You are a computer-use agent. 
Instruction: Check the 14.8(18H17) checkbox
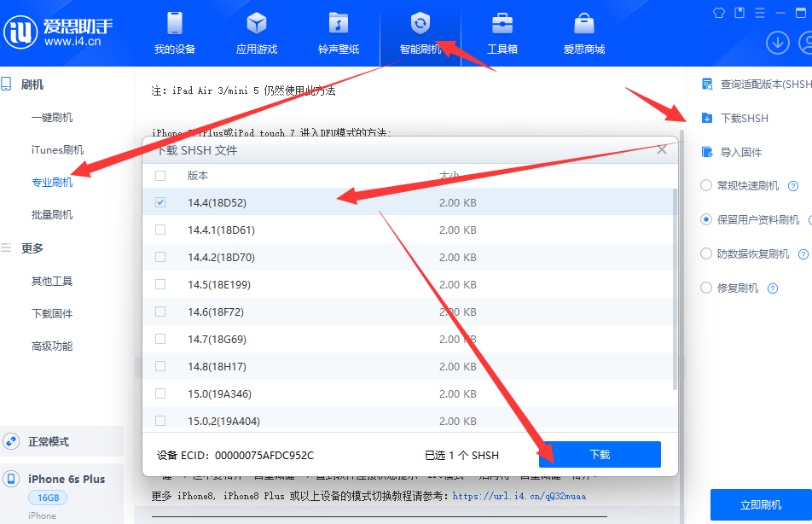tap(160, 366)
